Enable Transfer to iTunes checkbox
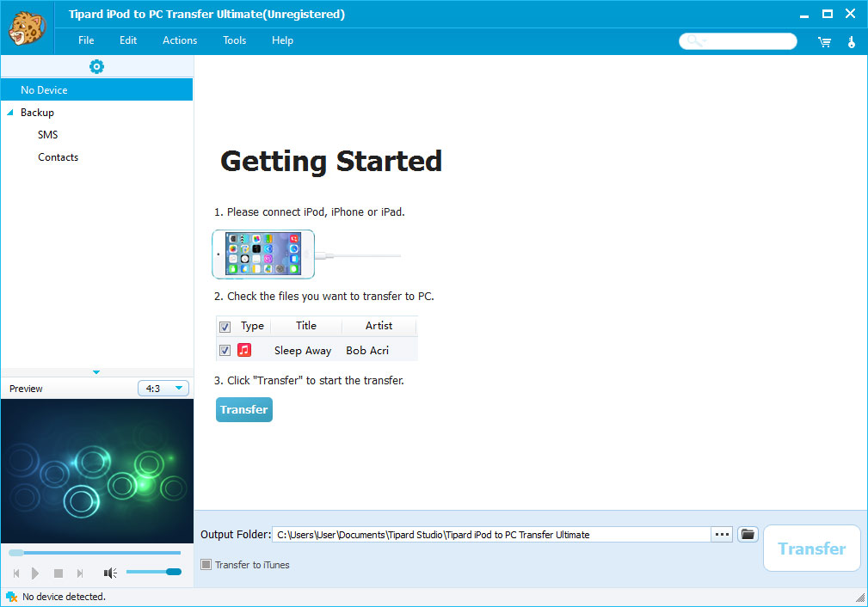 pos(206,565)
